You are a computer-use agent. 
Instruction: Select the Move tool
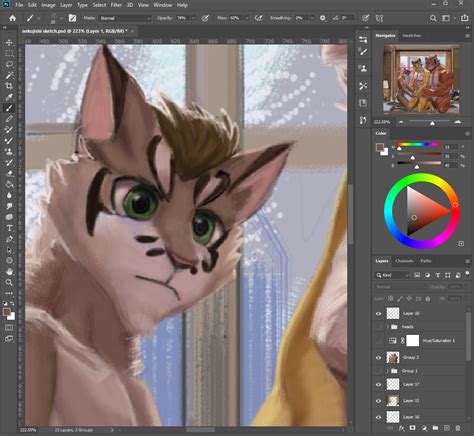click(x=9, y=42)
